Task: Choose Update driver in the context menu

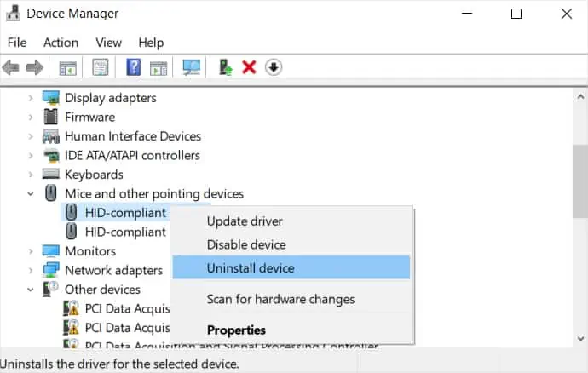Action: 291,221
